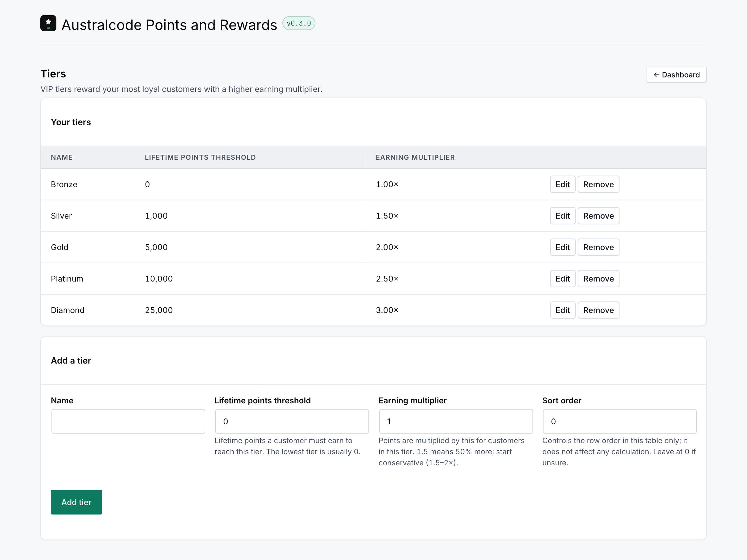Remove the Silver tier
This screenshot has width=747, height=560.
tap(598, 216)
